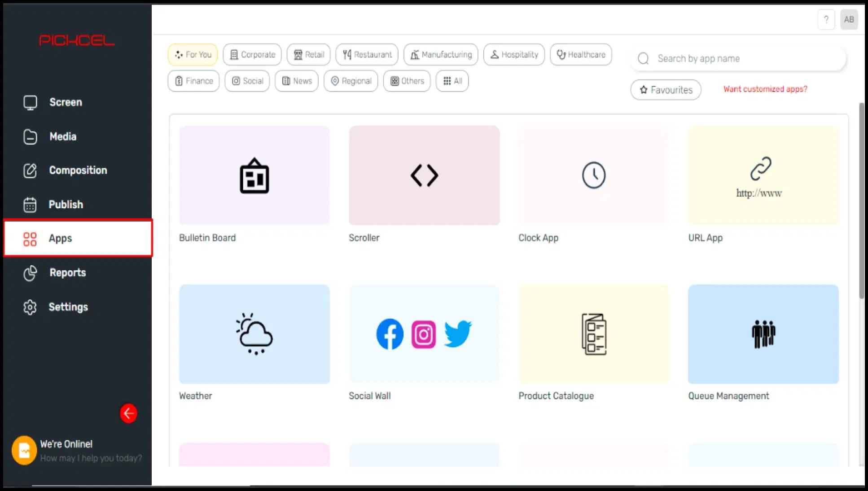
Task: Switch to the Corporate tab
Action: (252, 54)
